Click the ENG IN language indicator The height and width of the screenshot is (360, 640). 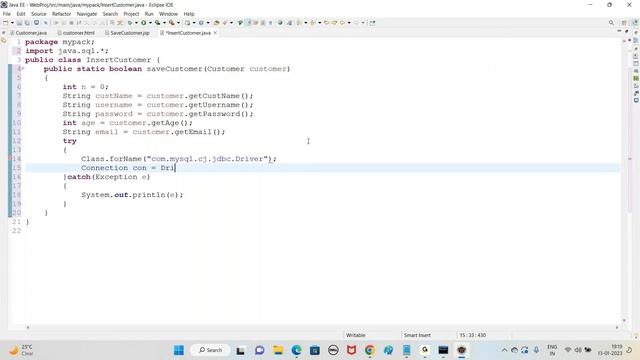coord(552,350)
